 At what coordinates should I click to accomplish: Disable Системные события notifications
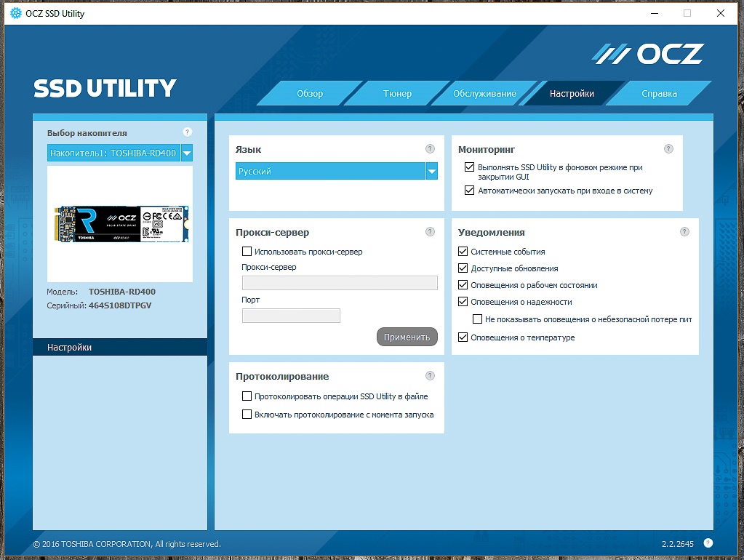(x=463, y=252)
